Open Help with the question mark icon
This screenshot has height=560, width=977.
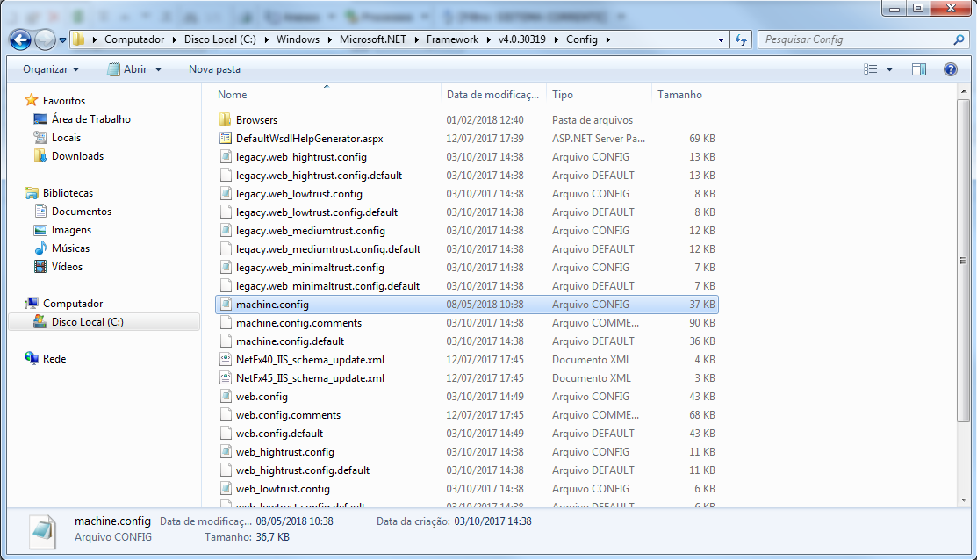click(x=950, y=69)
